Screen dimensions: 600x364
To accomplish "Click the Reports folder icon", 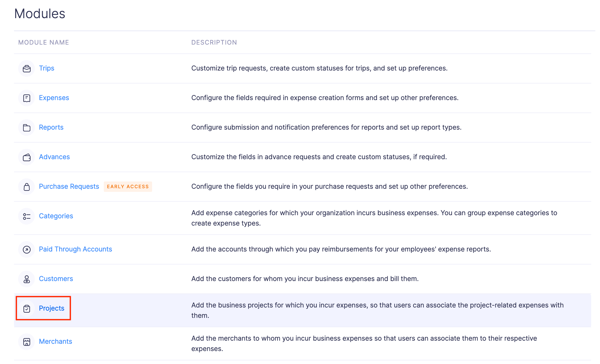I will [26, 128].
